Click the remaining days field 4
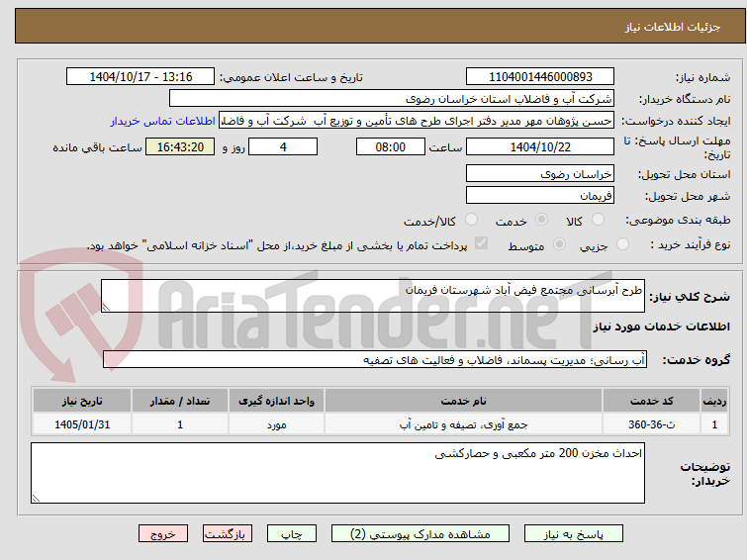 coord(283,146)
